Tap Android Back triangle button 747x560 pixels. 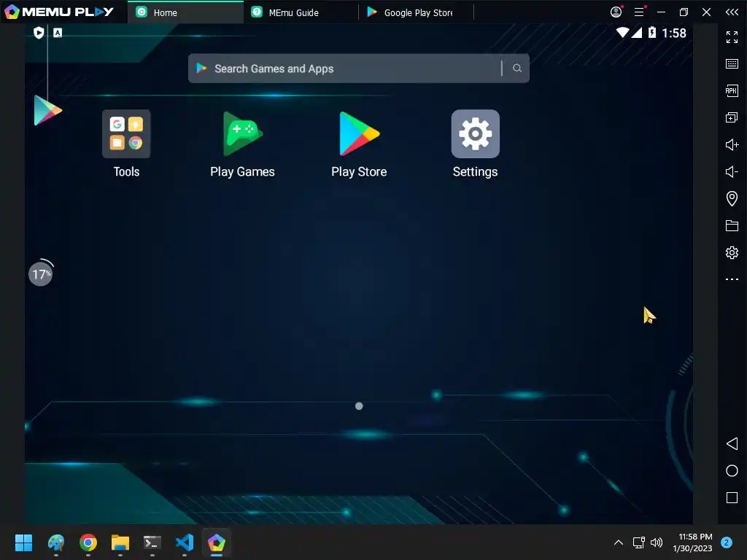pyautogui.click(x=732, y=444)
